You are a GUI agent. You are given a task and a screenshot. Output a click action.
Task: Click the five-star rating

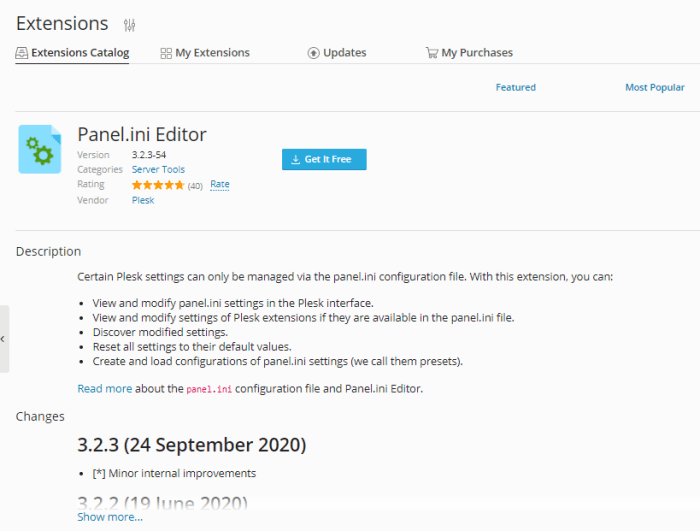coord(158,185)
